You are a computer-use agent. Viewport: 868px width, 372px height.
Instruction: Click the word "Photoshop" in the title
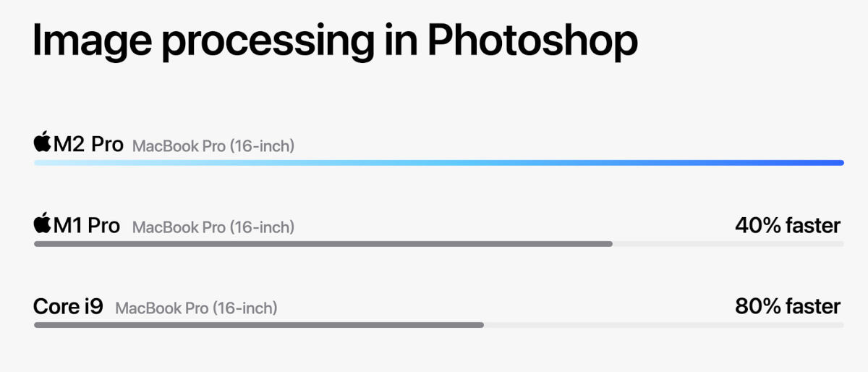click(x=532, y=41)
